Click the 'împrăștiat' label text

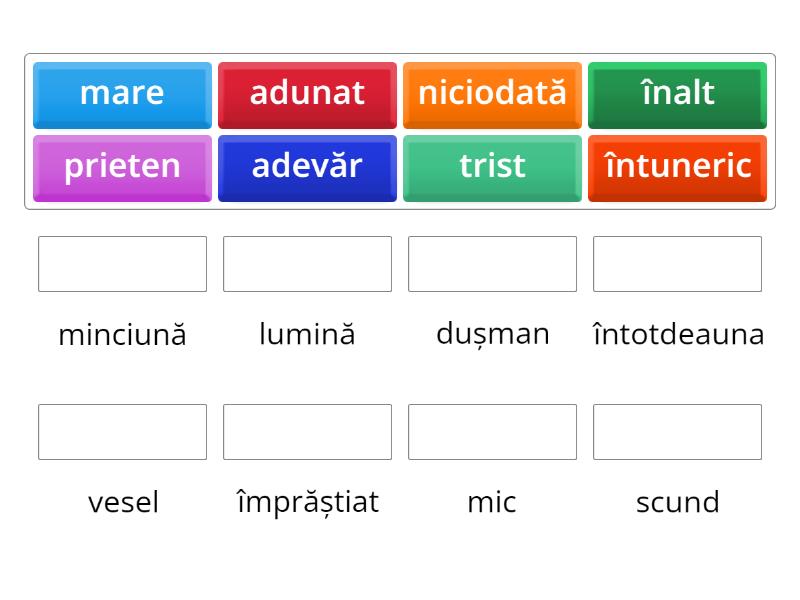pyautogui.click(x=308, y=503)
